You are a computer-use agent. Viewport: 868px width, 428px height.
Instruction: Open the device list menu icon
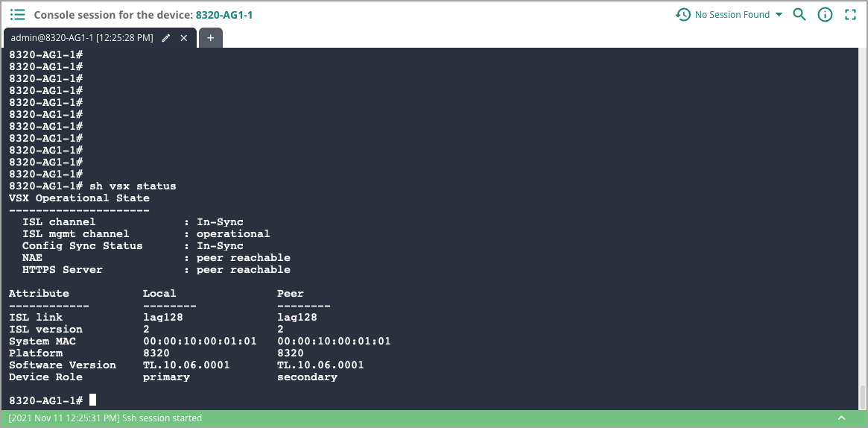(x=18, y=15)
